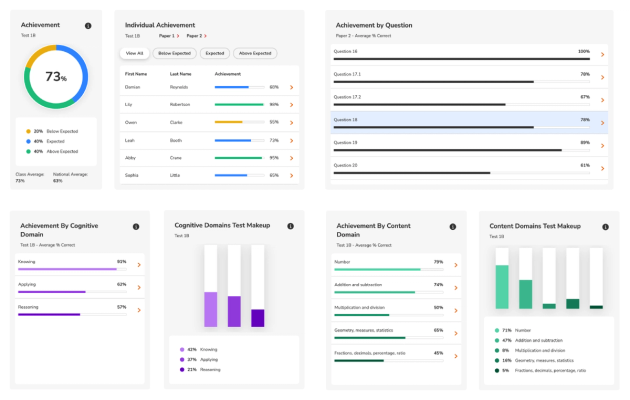Toggle the Below Expected filter
Screen dimensions: 630x400
174,53
